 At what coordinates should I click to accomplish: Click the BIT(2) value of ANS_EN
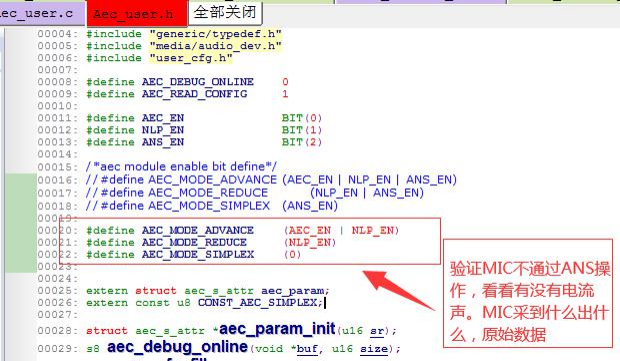tap(302, 142)
